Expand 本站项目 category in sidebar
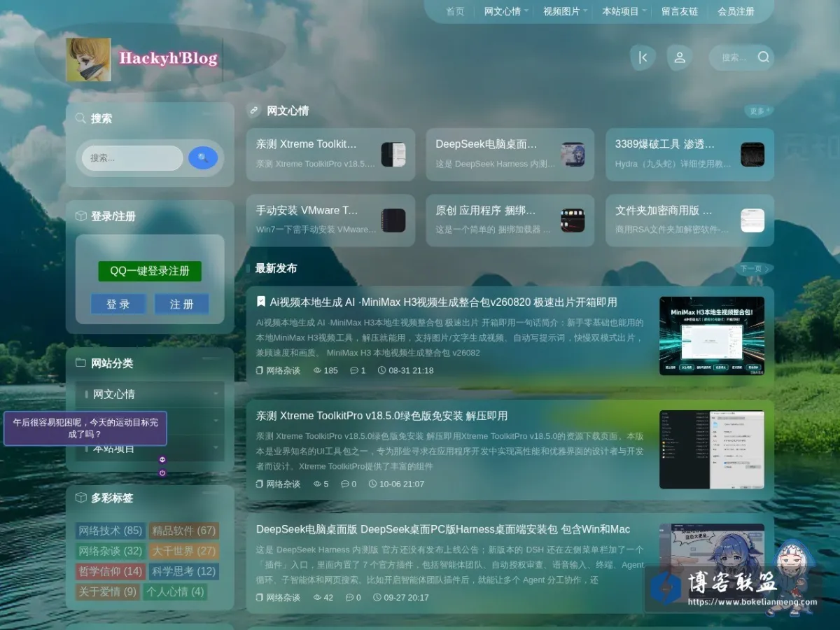 point(216,448)
